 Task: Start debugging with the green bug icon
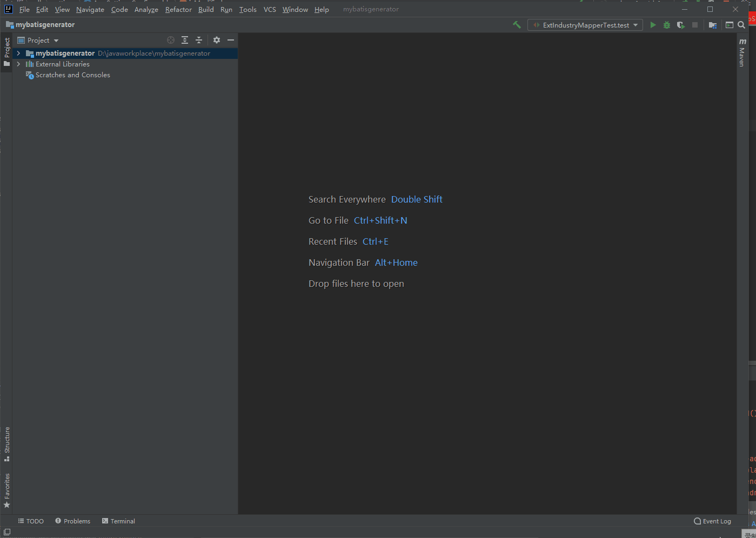click(667, 25)
